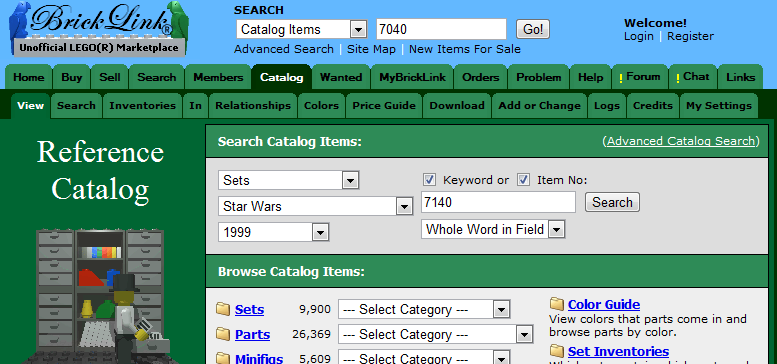Toggle the Keyword checkbox
This screenshot has height=364, width=777.
[x=430, y=179]
